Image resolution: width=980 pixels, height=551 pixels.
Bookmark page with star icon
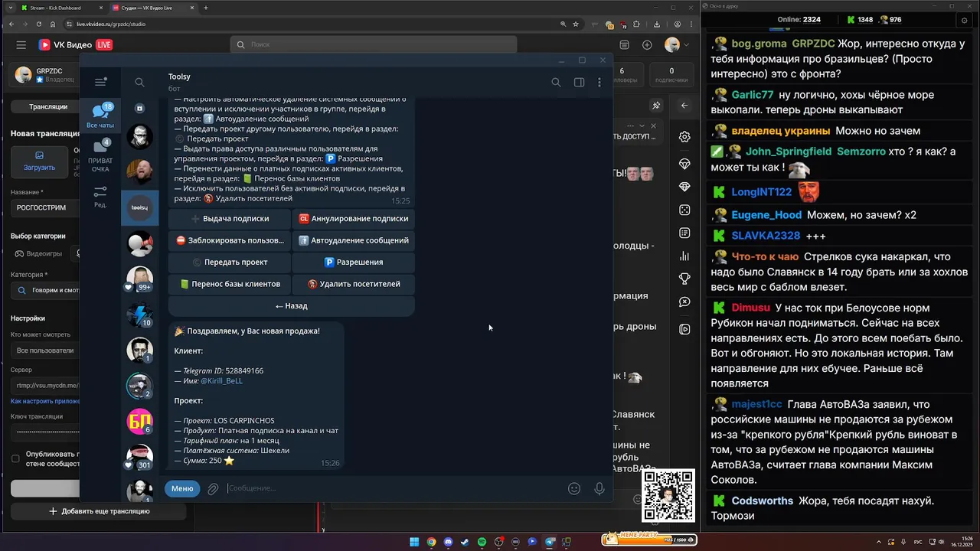(x=576, y=24)
